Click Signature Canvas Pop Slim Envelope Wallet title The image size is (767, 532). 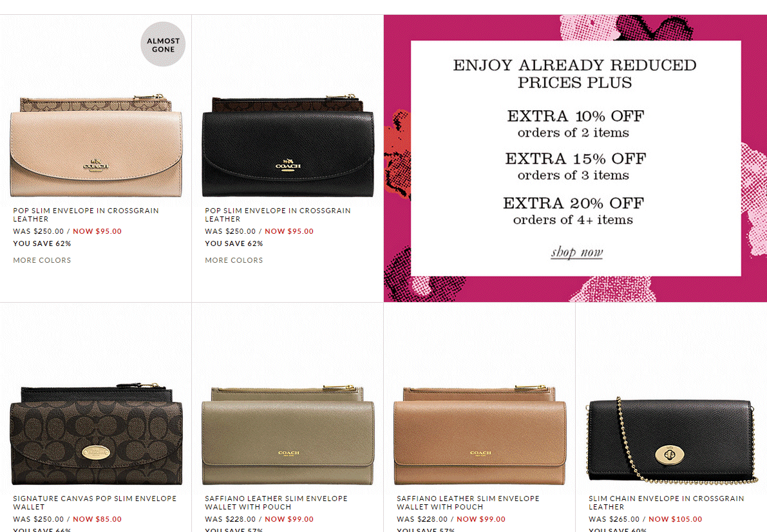point(95,502)
